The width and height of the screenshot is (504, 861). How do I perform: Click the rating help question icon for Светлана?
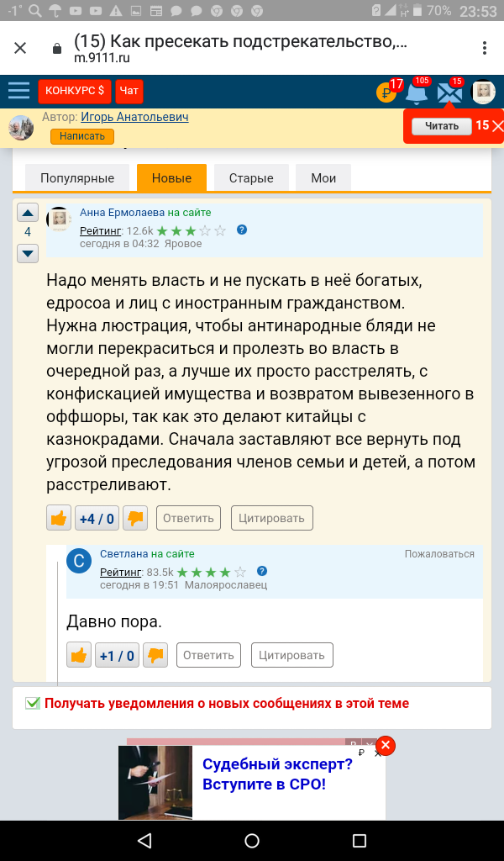point(262,571)
